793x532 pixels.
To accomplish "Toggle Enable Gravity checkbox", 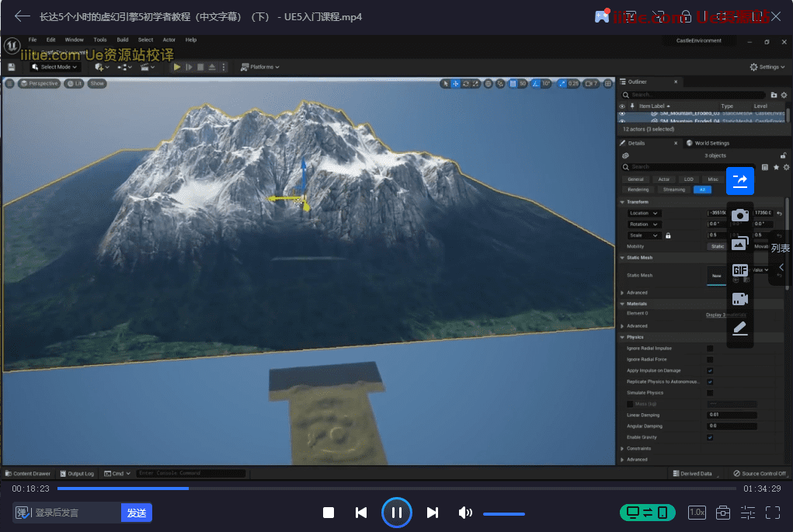I will 710,437.
